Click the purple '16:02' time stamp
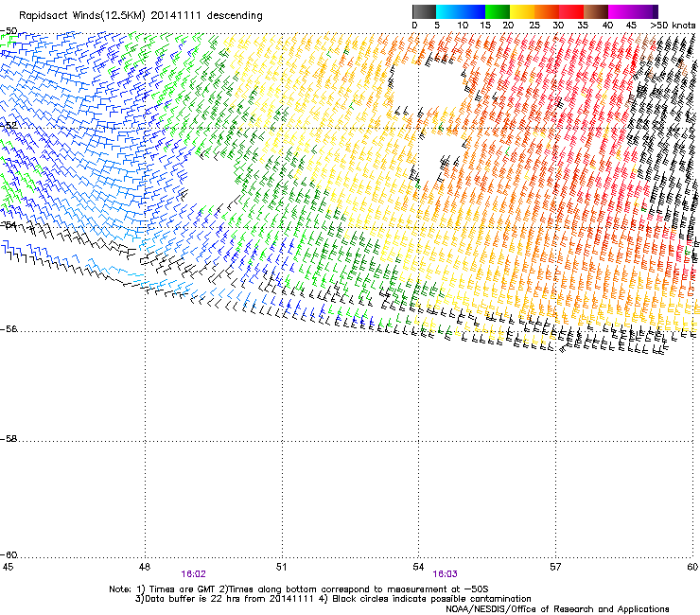The width and height of the screenshot is (700, 615). [193, 574]
